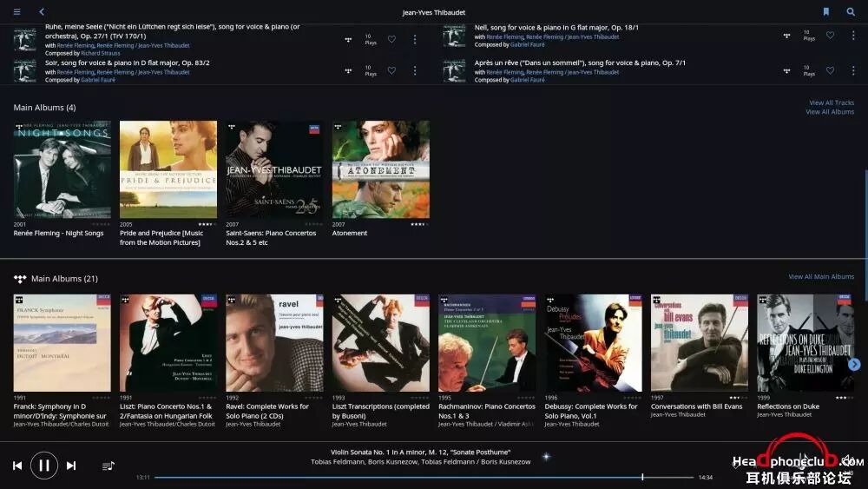Click the playback seek bar
The width and height of the screenshot is (868, 489).
coord(424,477)
